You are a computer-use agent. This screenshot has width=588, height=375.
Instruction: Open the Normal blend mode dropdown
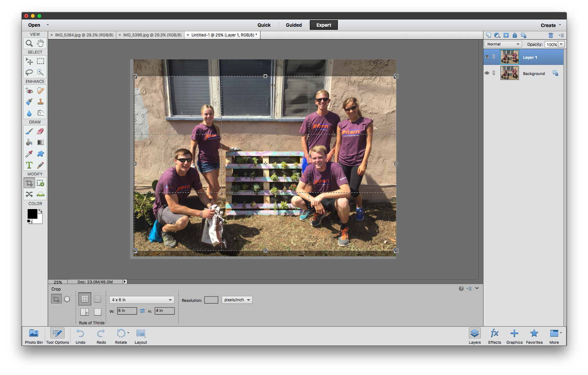pyautogui.click(x=503, y=44)
